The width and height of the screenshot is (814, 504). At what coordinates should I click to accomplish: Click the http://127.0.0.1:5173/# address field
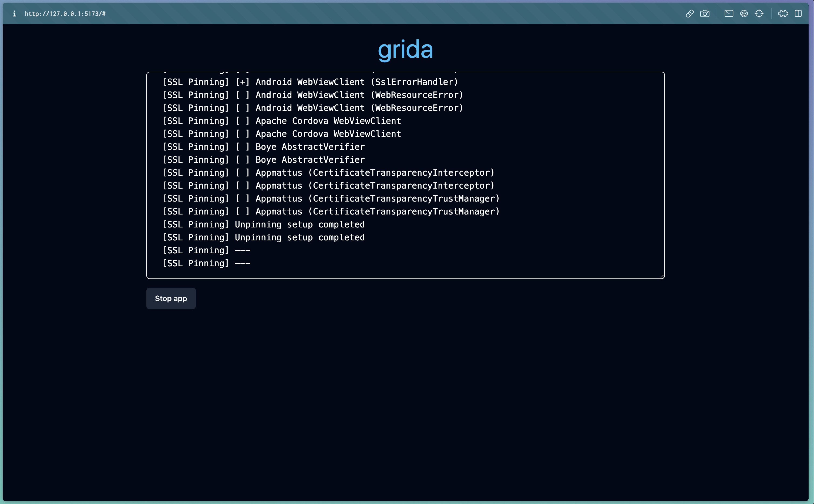pos(65,14)
